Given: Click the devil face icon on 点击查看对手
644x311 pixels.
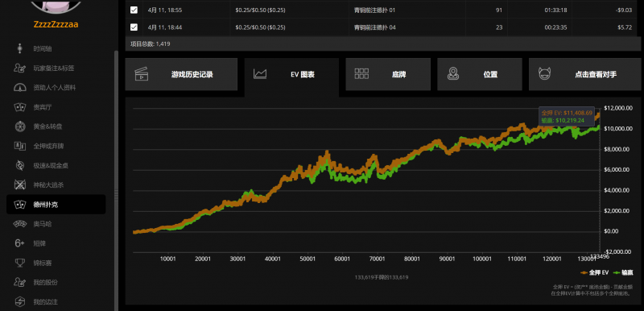Looking at the screenshot, I should (545, 74).
